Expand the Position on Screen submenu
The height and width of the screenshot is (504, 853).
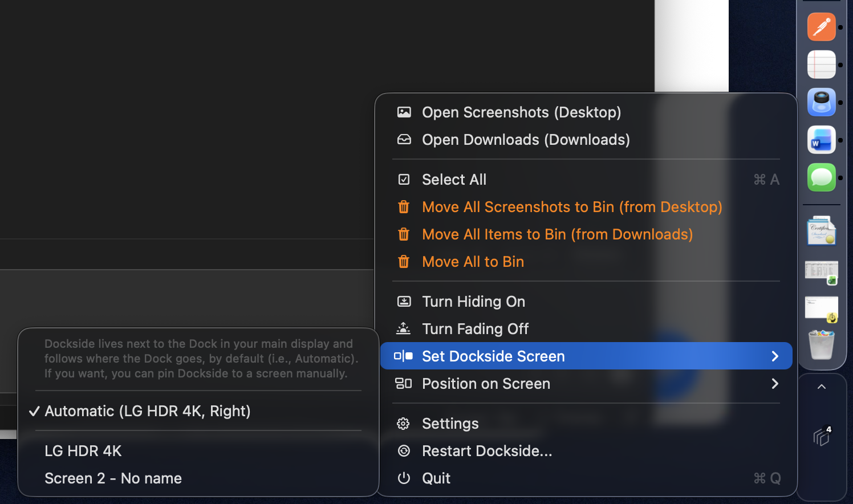tap(486, 384)
